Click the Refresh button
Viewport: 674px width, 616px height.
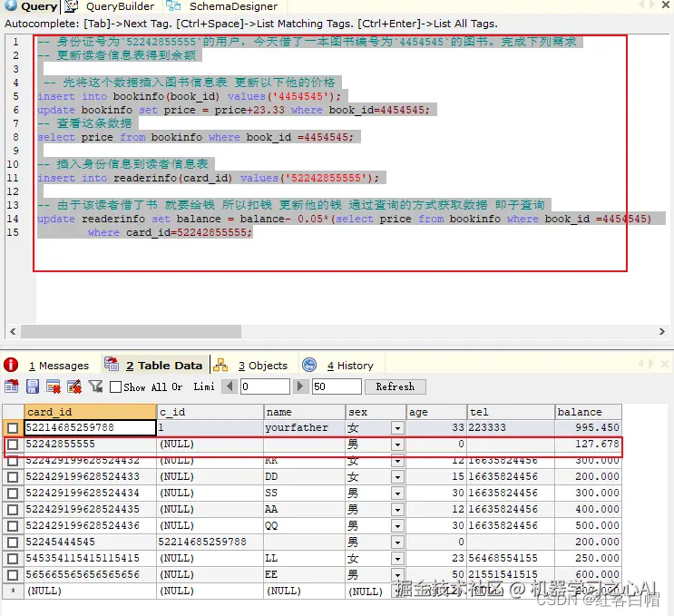coord(396,386)
